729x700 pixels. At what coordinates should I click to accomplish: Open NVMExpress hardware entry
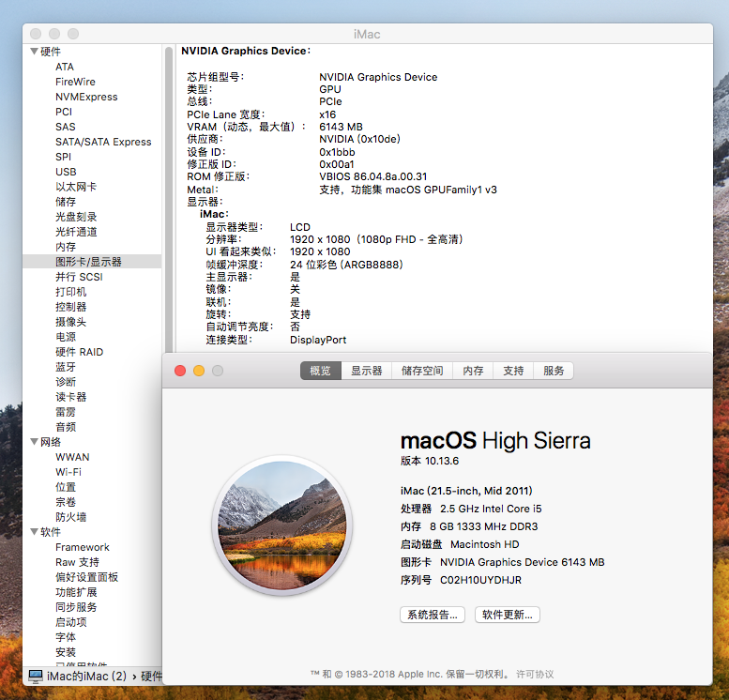86,97
